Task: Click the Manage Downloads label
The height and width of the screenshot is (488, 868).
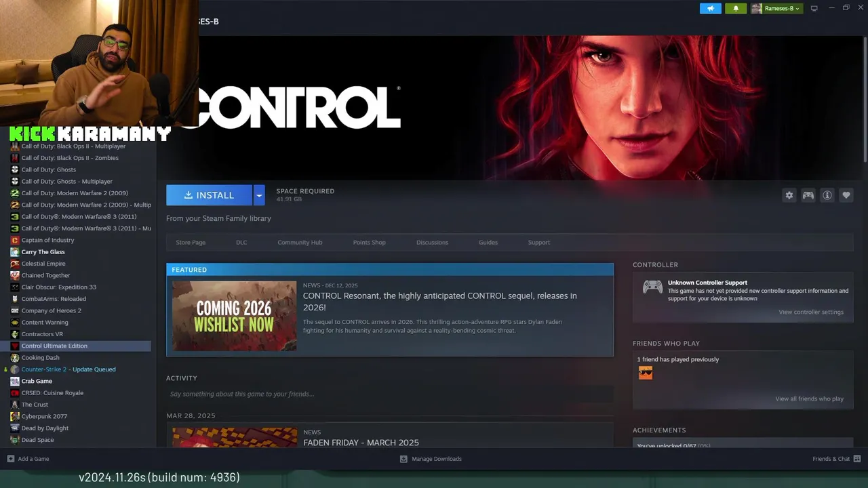Action: coord(437,459)
